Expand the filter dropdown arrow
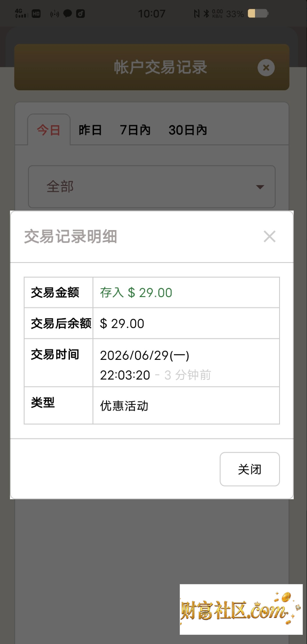This screenshot has height=644, width=307. (260, 187)
